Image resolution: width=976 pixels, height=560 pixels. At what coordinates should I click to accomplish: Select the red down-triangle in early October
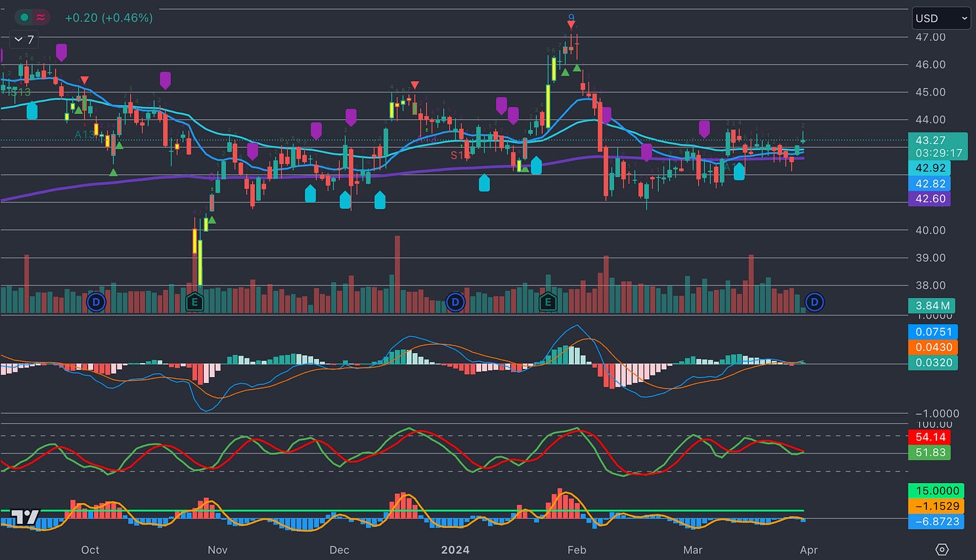[x=84, y=80]
